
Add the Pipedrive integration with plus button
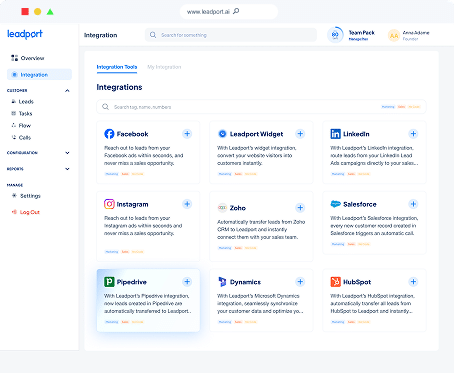tap(187, 282)
